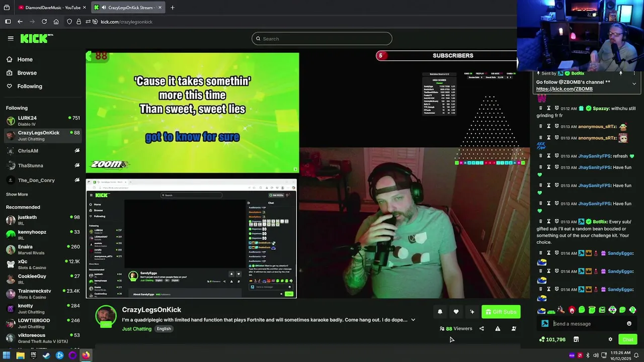The image size is (644, 362).
Task: Click the browser home button
Action: pyautogui.click(x=56, y=22)
